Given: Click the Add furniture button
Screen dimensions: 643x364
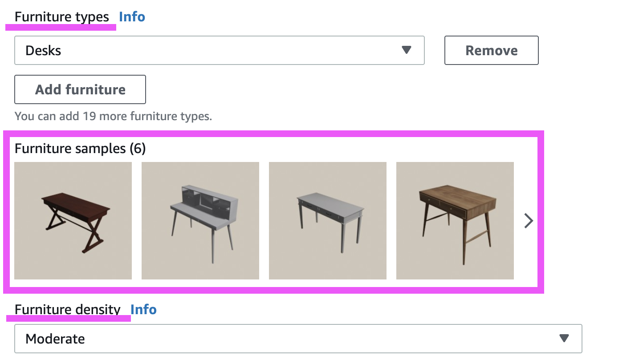Looking at the screenshot, I should coord(80,89).
